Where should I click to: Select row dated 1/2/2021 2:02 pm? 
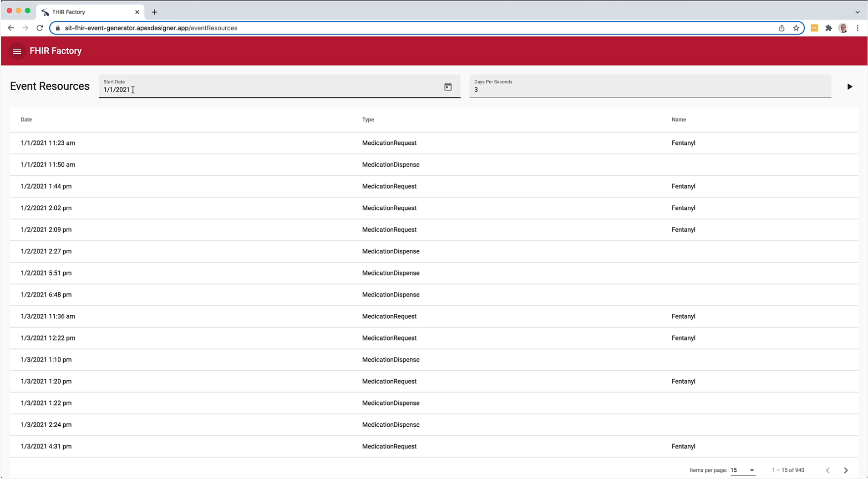point(434,208)
